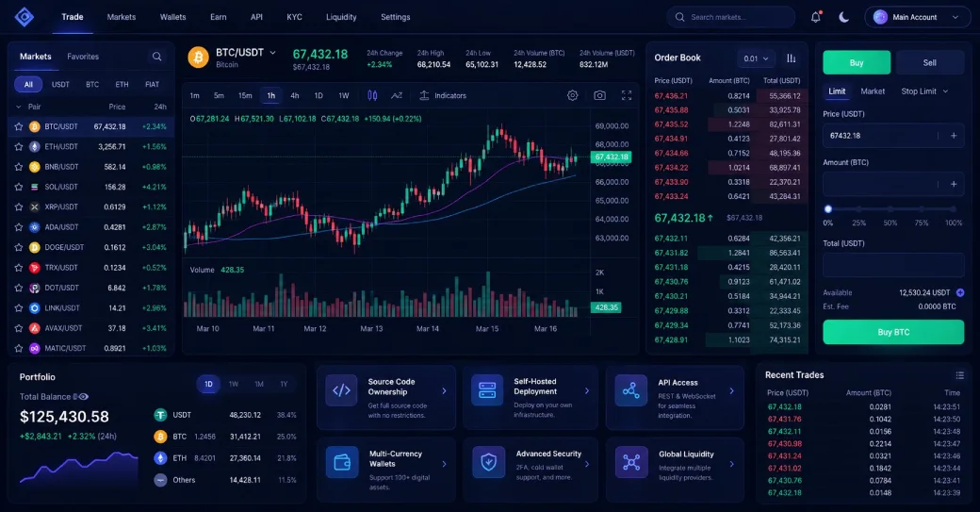
Task: Open chart settings gear
Action: [x=573, y=95]
